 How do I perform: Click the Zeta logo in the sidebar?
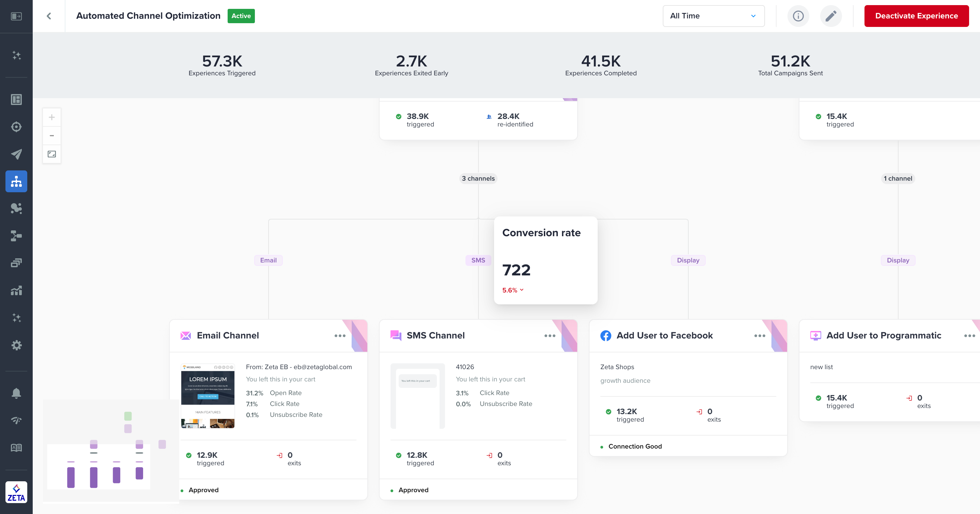tap(16, 492)
